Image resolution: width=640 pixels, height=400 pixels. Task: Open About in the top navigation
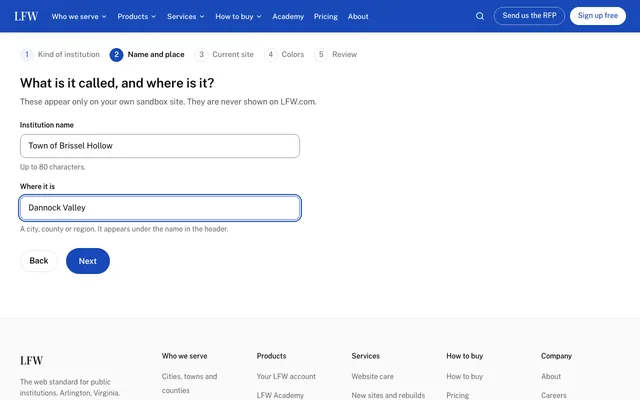358,16
